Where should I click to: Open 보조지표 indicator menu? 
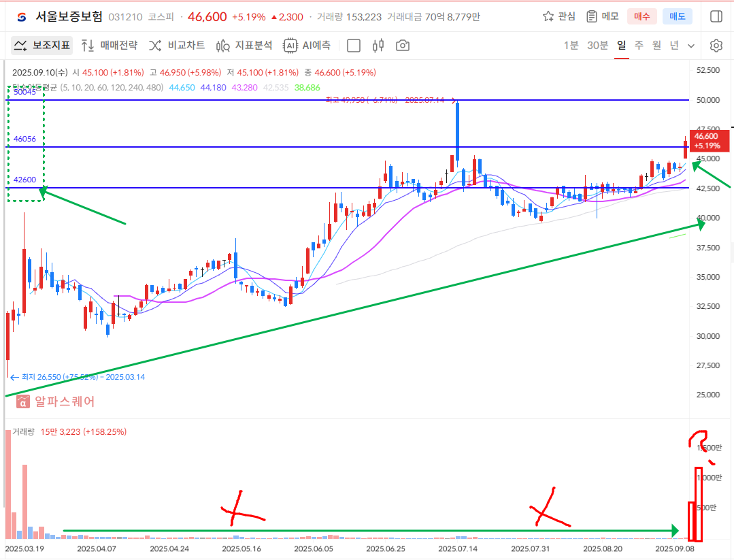tap(41, 46)
